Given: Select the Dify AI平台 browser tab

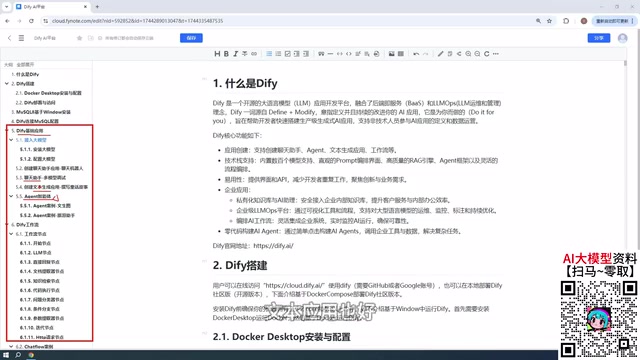Looking at the screenshot, I should coord(52,7).
